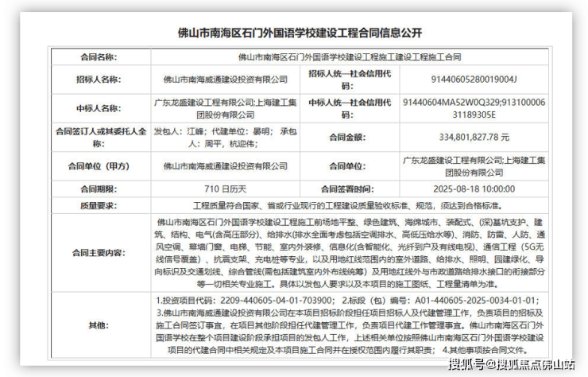
Task: Select the 合同名称 label cell
Action: tap(101, 57)
